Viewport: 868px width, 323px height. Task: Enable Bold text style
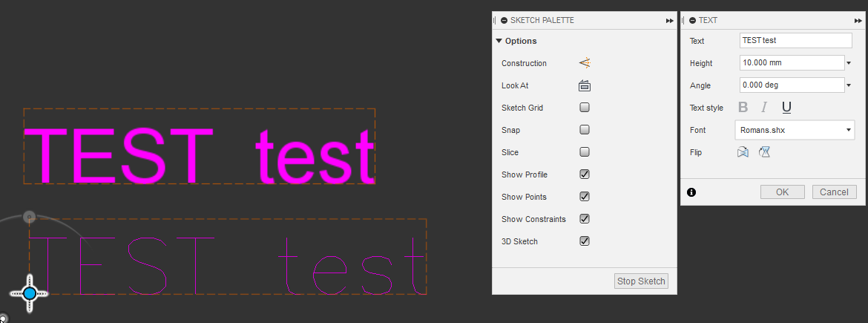point(743,108)
